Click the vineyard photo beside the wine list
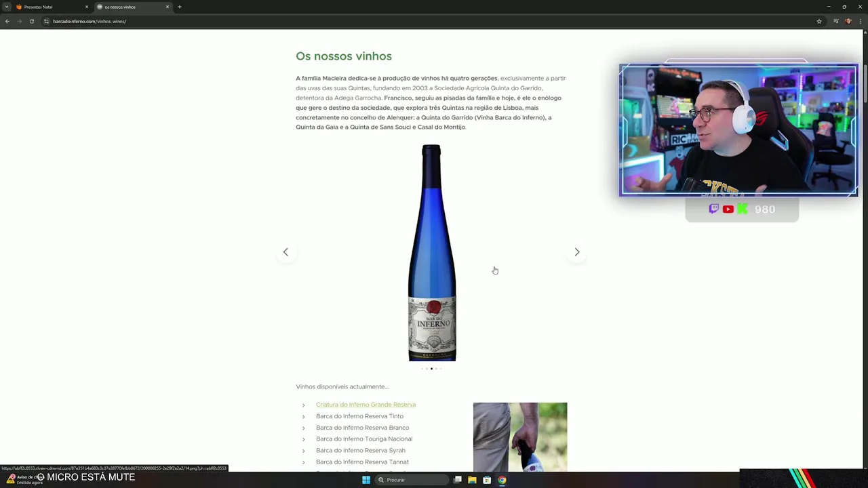 pos(520,437)
